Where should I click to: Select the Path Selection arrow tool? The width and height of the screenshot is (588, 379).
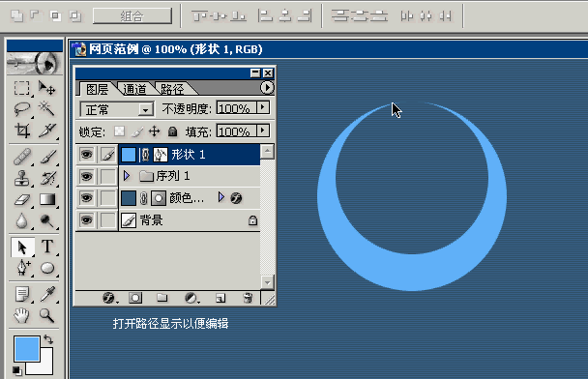pos(22,248)
